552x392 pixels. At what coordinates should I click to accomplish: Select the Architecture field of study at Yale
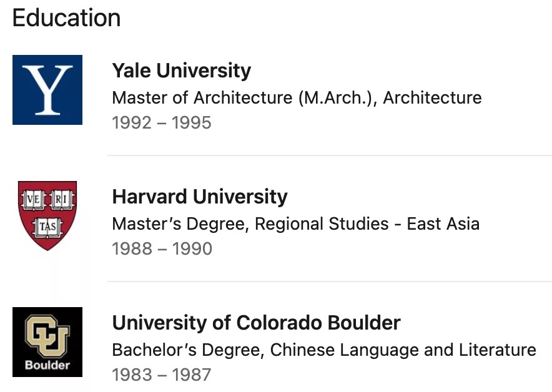(x=432, y=98)
